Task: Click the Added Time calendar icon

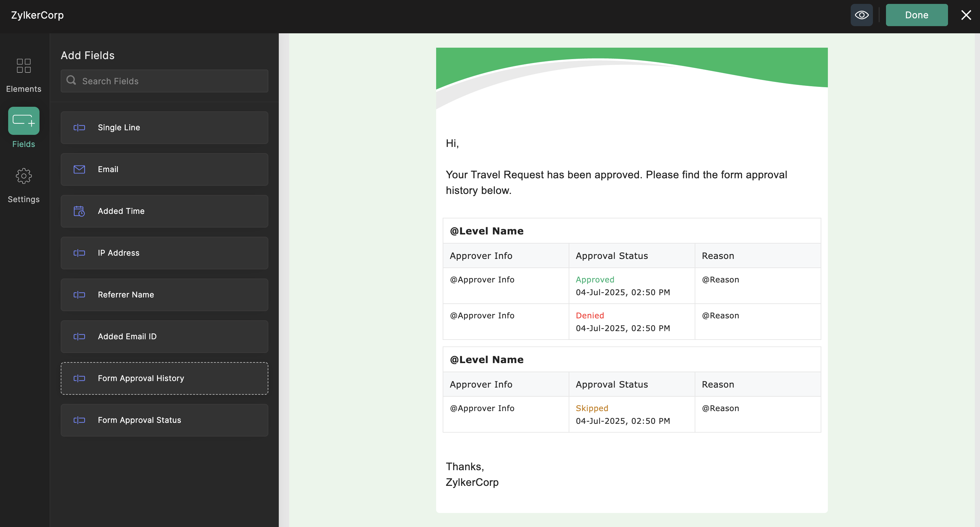Action: click(79, 211)
